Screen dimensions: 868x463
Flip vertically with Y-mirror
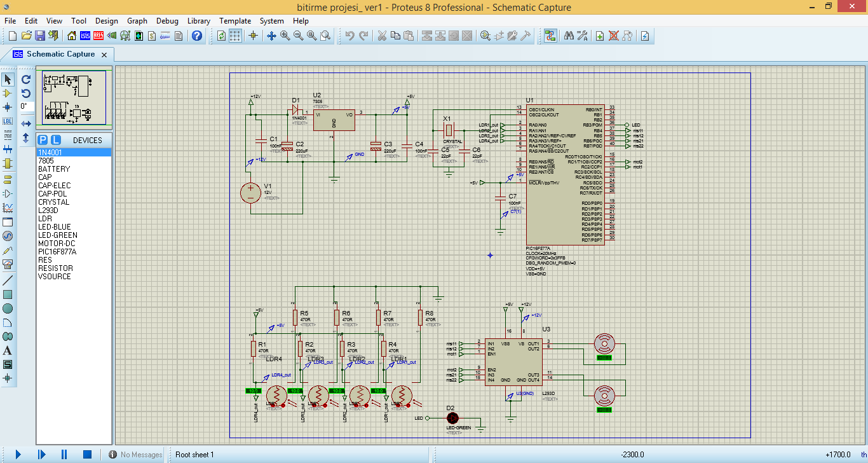pyautogui.click(x=26, y=137)
